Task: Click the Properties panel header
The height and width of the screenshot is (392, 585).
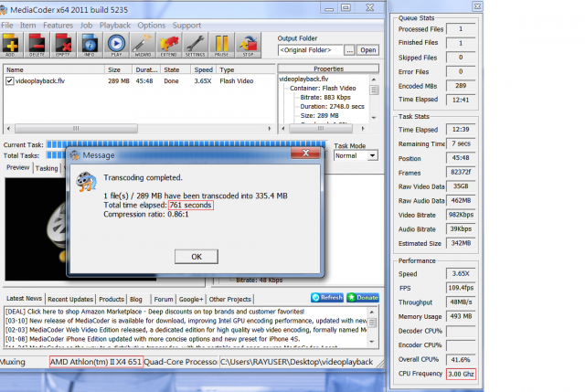Action: (x=328, y=69)
